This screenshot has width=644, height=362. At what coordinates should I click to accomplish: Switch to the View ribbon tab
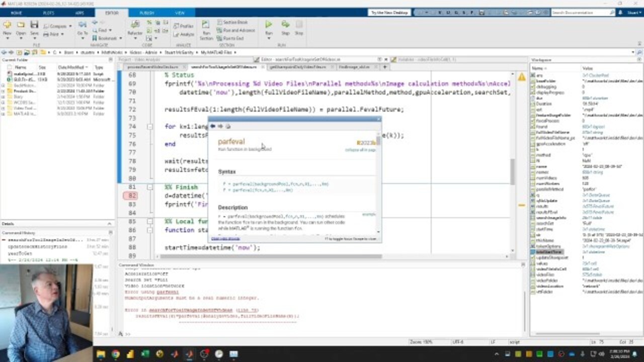[x=180, y=13]
